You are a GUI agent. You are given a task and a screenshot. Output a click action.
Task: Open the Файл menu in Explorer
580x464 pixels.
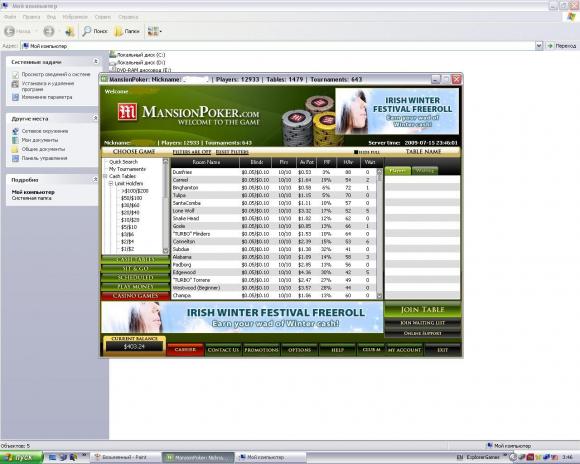click(10, 17)
